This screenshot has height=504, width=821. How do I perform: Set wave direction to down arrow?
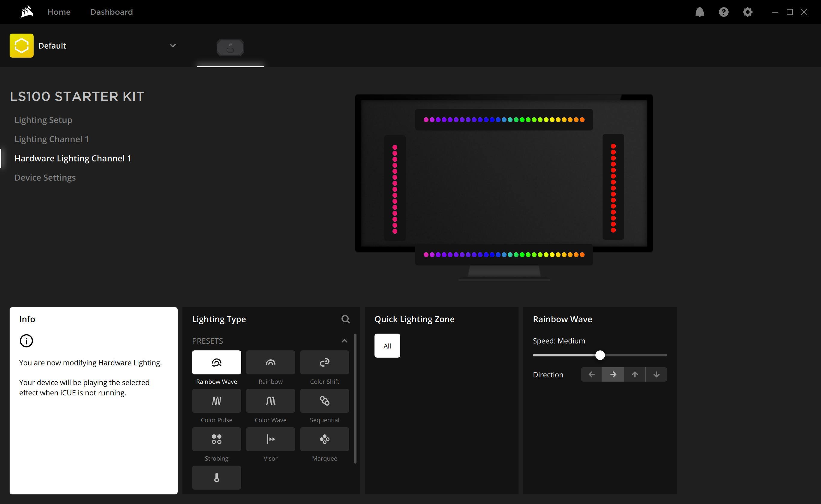coord(656,374)
